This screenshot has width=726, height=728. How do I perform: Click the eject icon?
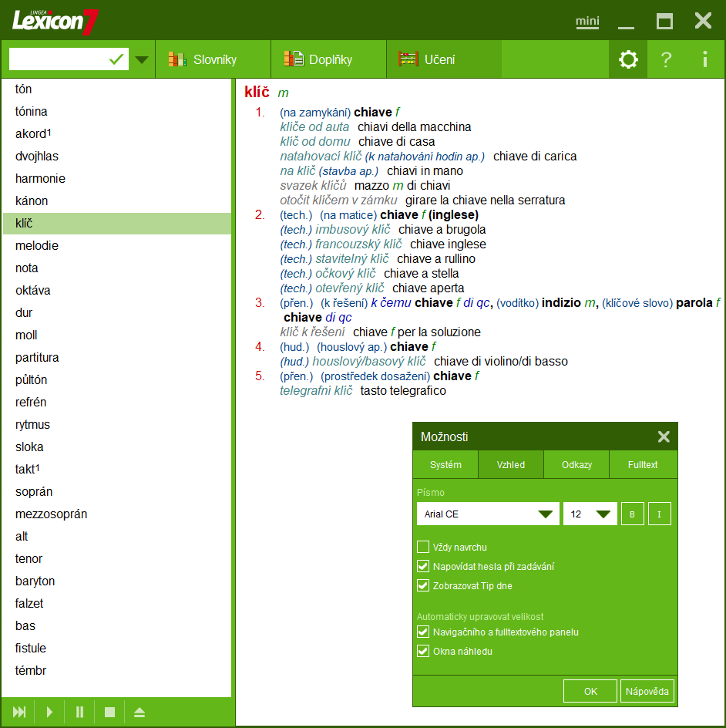139,712
